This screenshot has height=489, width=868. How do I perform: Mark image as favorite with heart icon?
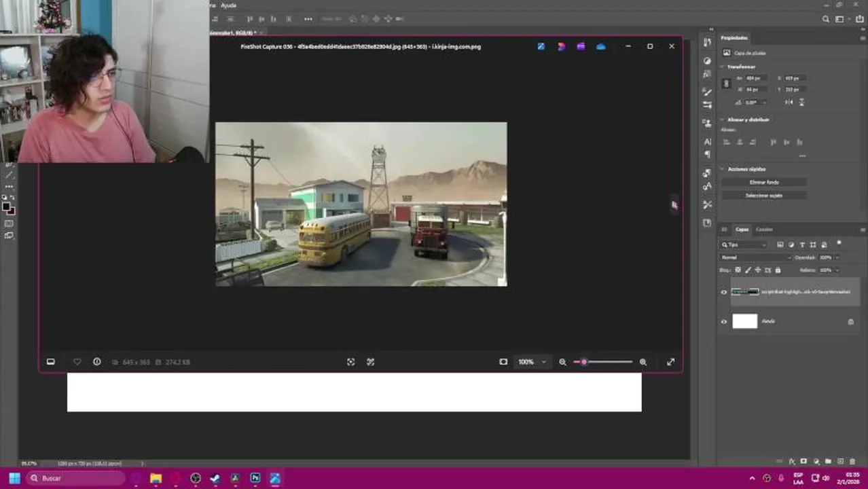point(77,362)
